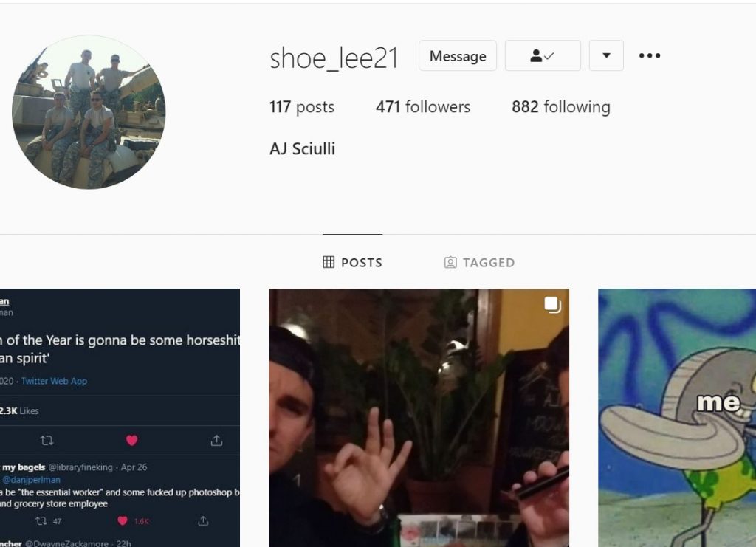Image resolution: width=756 pixels, height=547 pixels.
Task: View the 882 following list
Action: point(561,106)
